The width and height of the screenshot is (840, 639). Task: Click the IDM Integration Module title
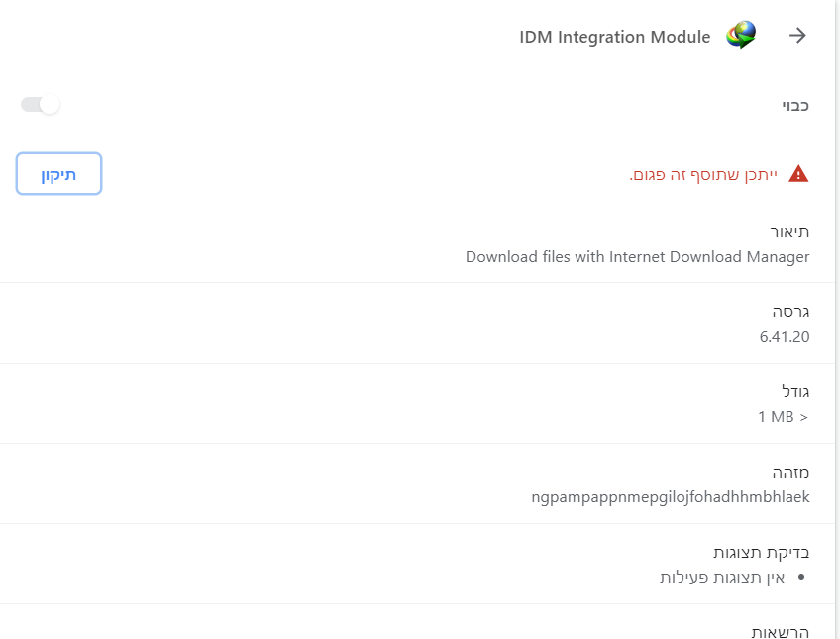click(614, 37)
